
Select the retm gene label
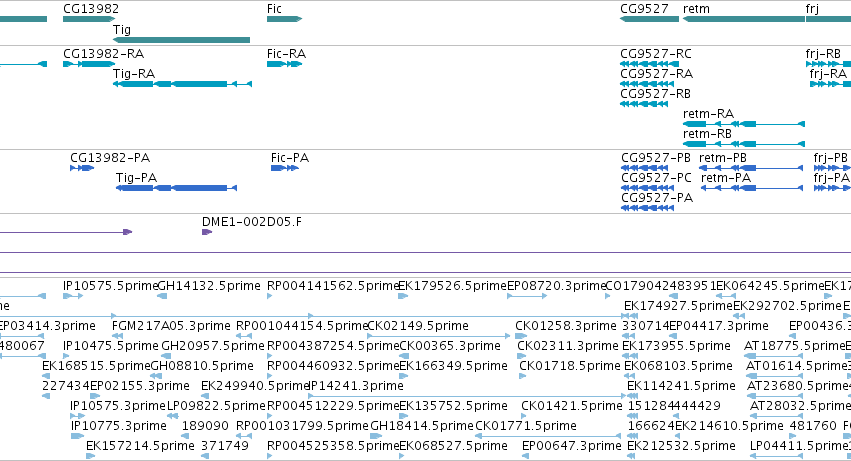696,9
